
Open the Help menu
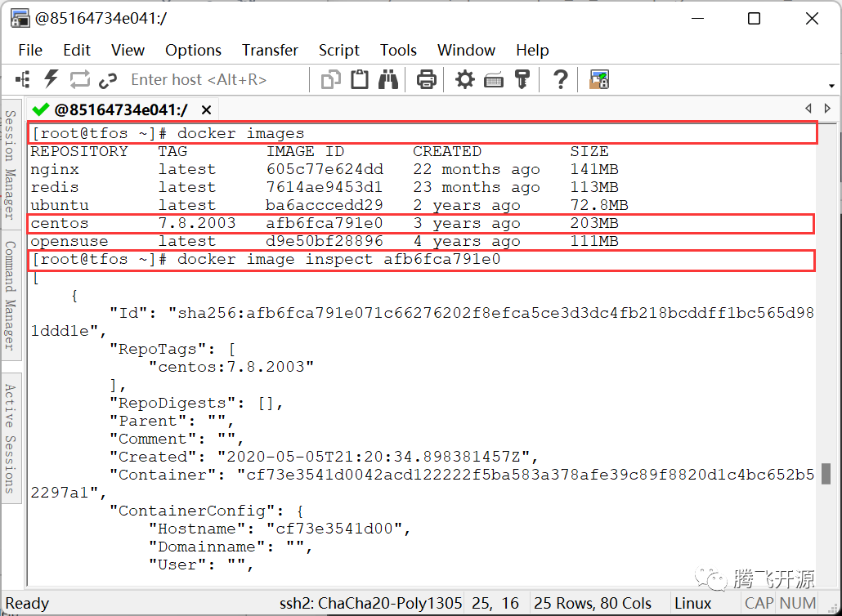(532, 50)
